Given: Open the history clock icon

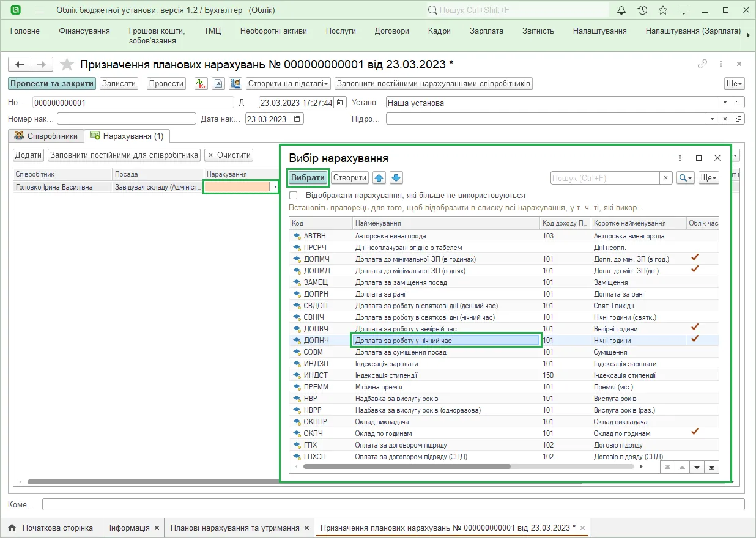Looking at the screenshot, I should [642, 10].
